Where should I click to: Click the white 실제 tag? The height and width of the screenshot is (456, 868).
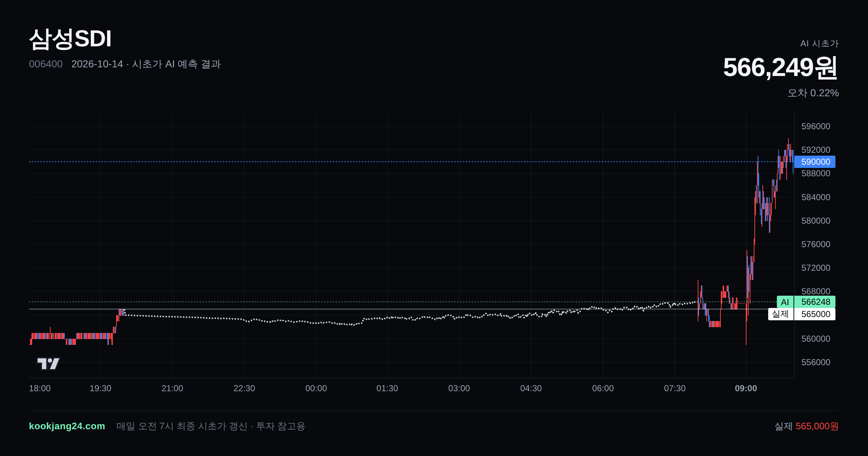tap(780, 314)
